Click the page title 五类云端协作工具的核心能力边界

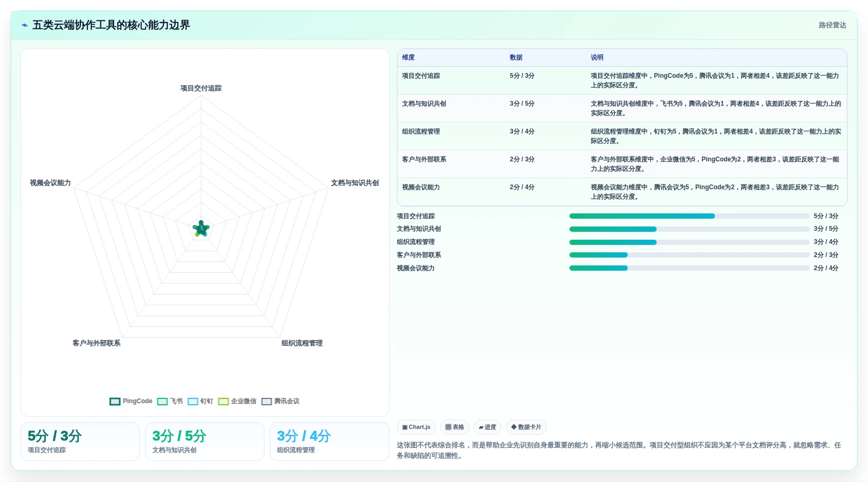111,25
